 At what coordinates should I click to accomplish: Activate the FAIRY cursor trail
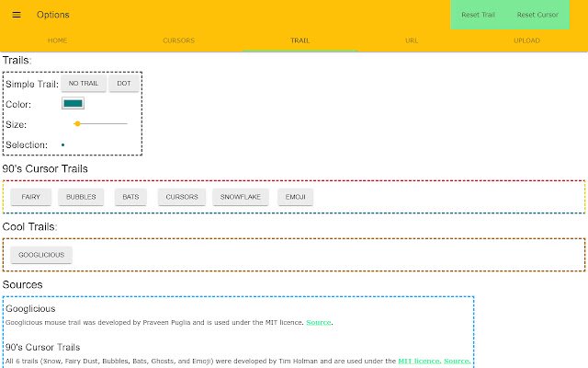(x=30, y=197)
